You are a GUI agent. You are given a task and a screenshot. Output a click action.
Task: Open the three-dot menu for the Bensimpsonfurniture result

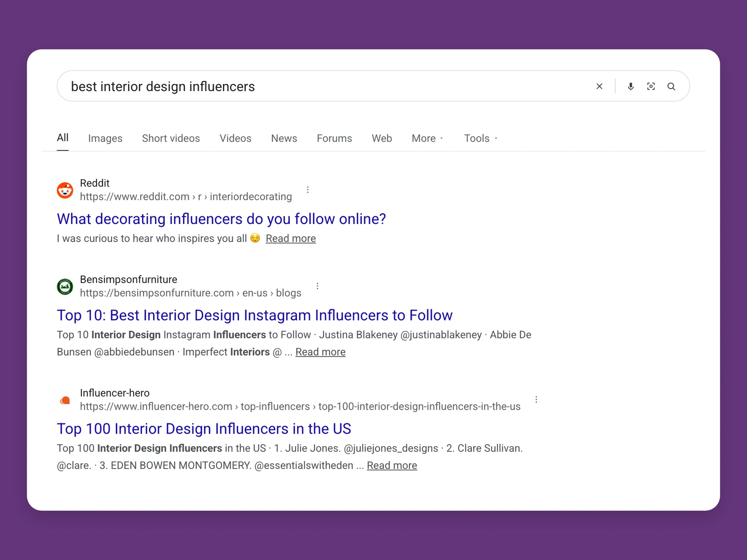tap(317, 286)
